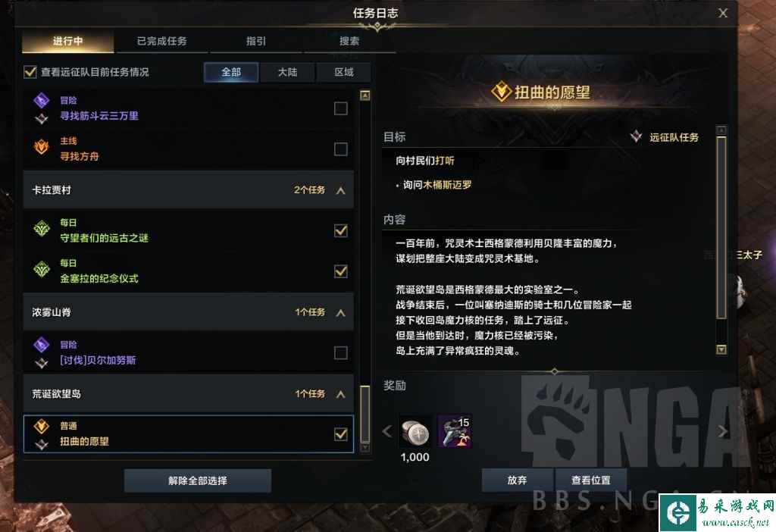Show next rewards with the right arrow
776x532 pixels.
click(x=722, y=431)
